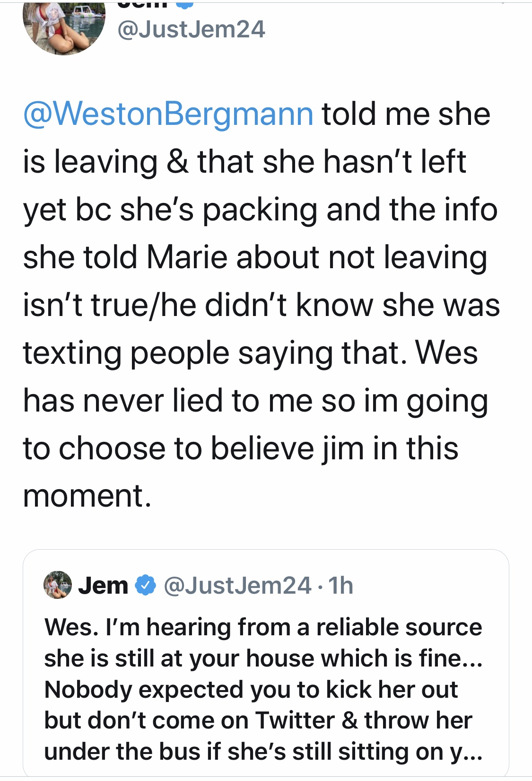Tap the line "has never lied to me so im going"

(x=255, y=401)
